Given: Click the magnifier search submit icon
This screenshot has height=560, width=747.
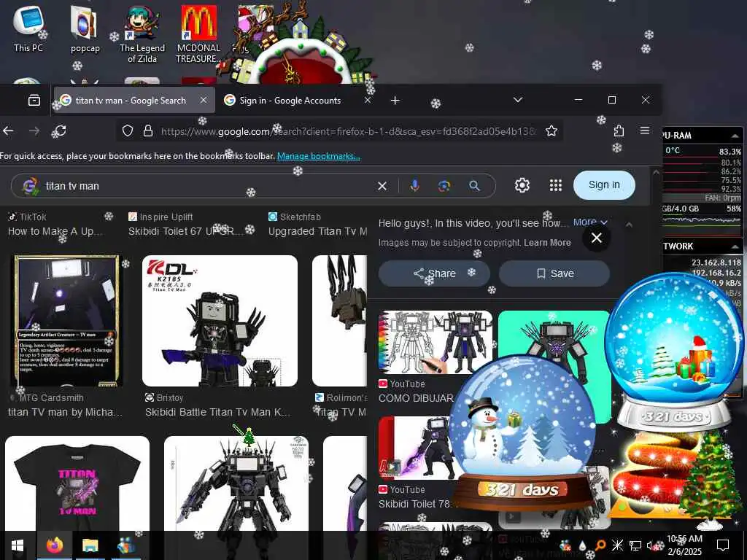Looking at the screenshot, I should pyautogui.click(x=474, y=186).
